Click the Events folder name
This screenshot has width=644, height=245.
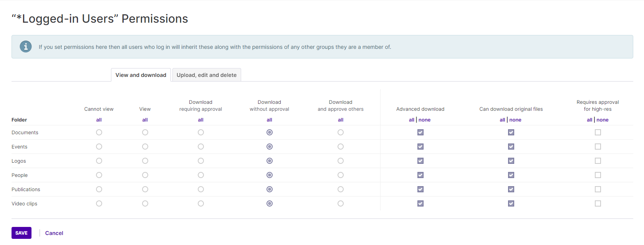pyautogui.click(x=19, y=147)
